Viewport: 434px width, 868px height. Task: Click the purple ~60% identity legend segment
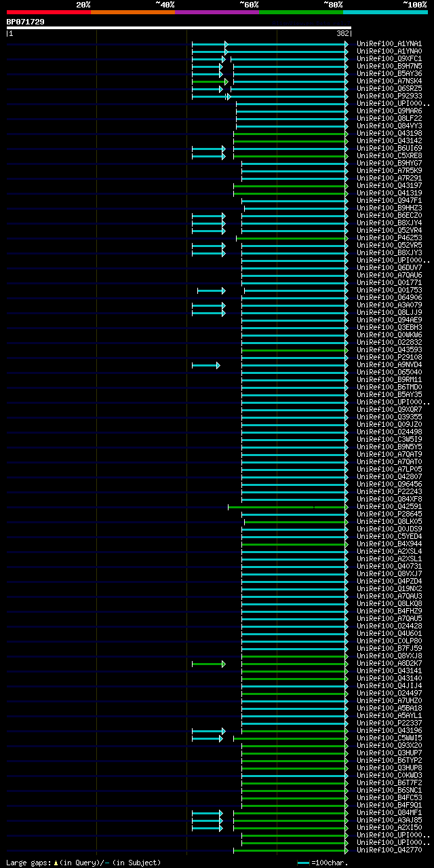coord(216,12)
